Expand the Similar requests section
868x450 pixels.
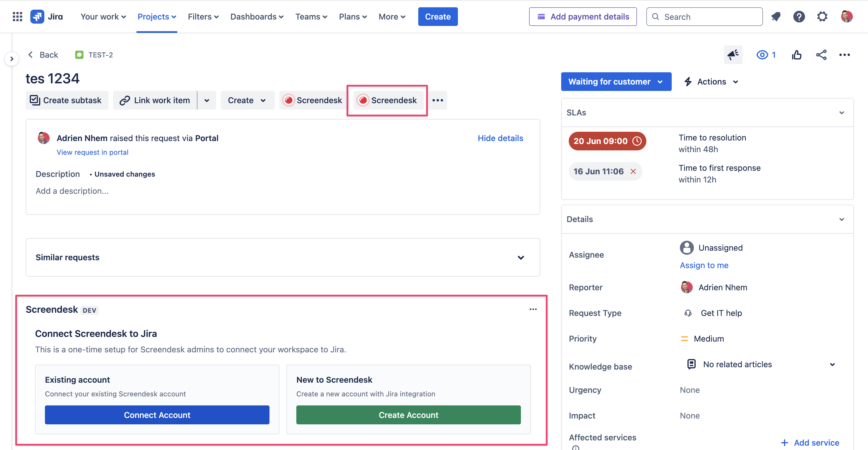pyautogui.click(x=521, y=258)
